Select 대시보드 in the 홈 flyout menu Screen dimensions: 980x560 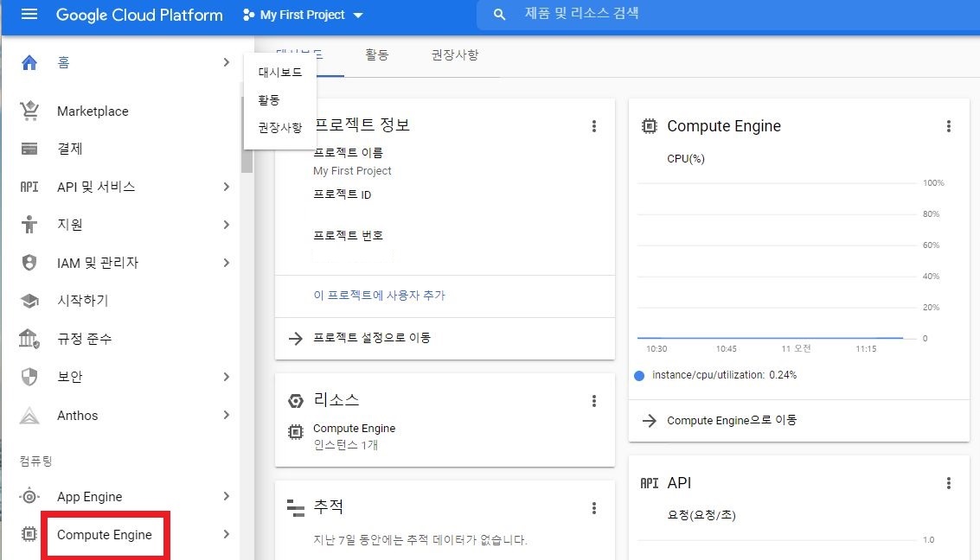(x=280, y=73)
